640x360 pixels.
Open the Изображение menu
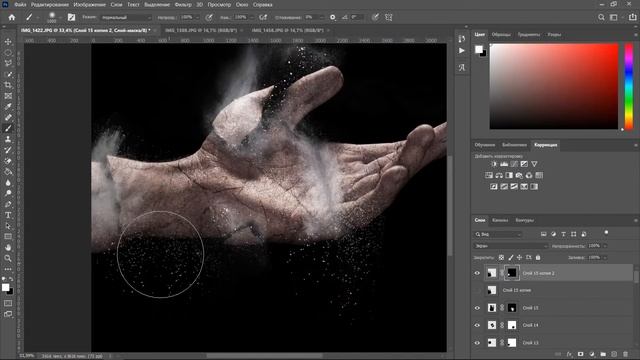click(89, 5)
